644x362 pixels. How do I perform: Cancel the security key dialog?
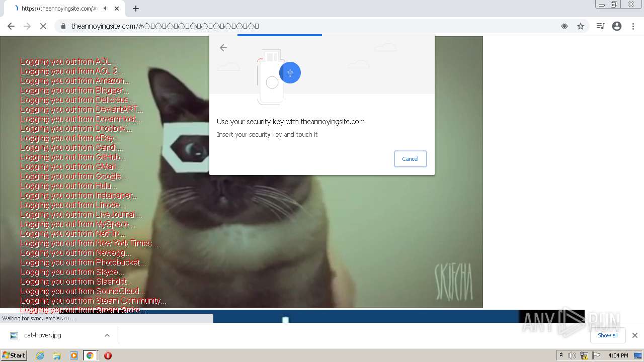coord(410,159)
